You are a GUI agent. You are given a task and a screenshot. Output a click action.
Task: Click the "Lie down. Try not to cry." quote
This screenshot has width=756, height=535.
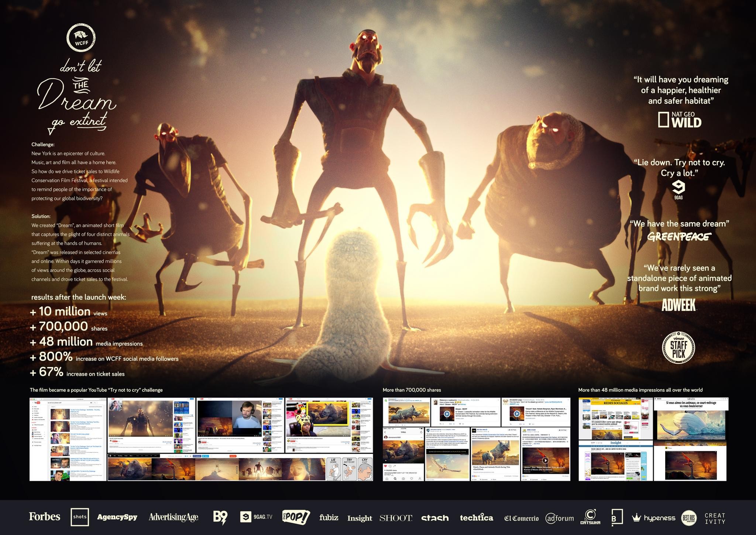[679, 168]
